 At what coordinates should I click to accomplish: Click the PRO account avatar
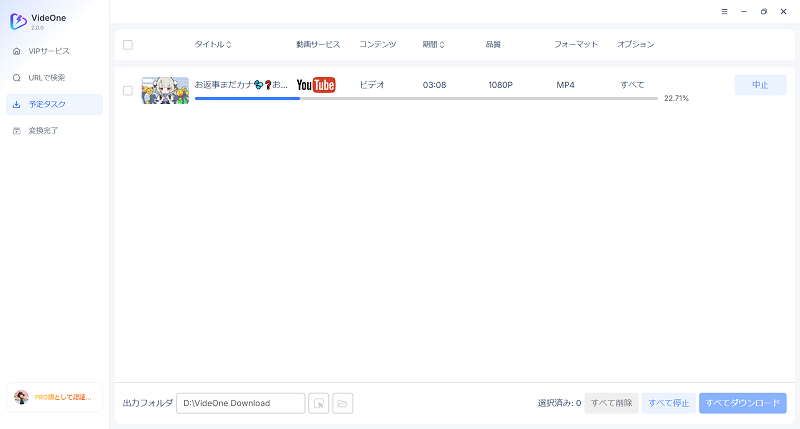tap(21, 397)
